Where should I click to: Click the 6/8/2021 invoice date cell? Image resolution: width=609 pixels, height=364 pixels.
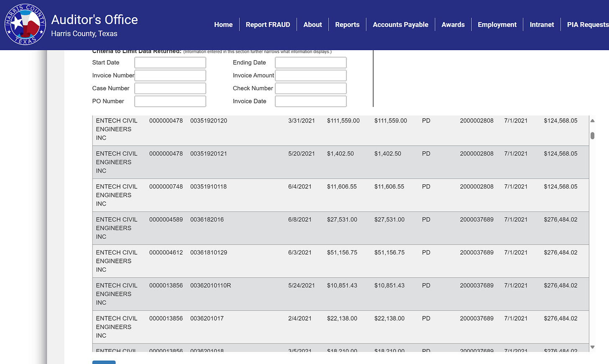coord(300,220)
